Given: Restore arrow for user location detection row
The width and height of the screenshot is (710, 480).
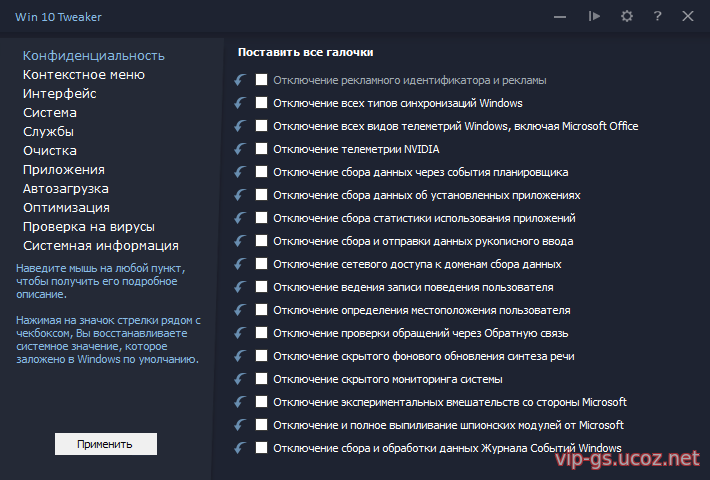Looking at the screenshot, I should pyautogui.click(x=240, y=310).
